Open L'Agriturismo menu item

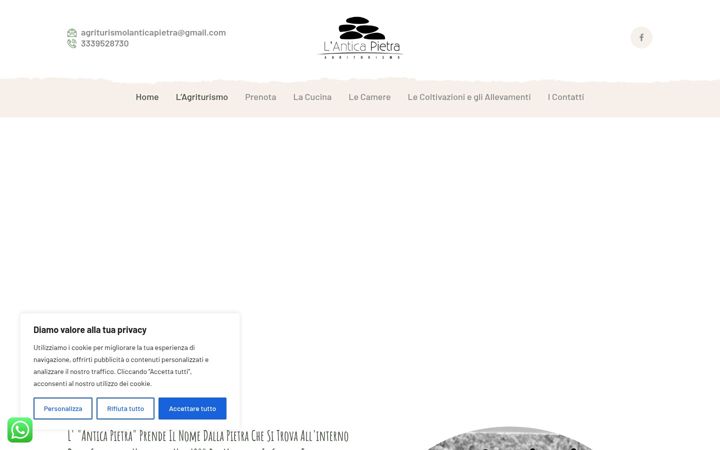202,97
